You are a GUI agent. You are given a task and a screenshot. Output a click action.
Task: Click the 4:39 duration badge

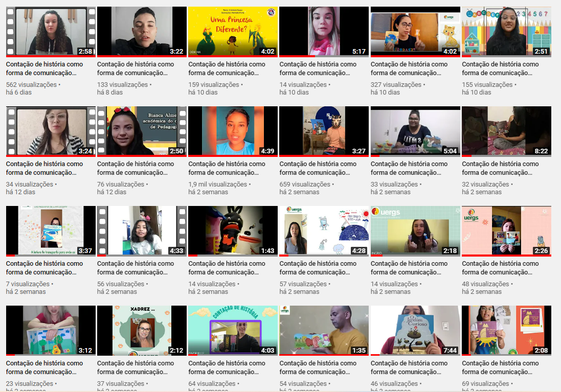[x=267, y=151]
